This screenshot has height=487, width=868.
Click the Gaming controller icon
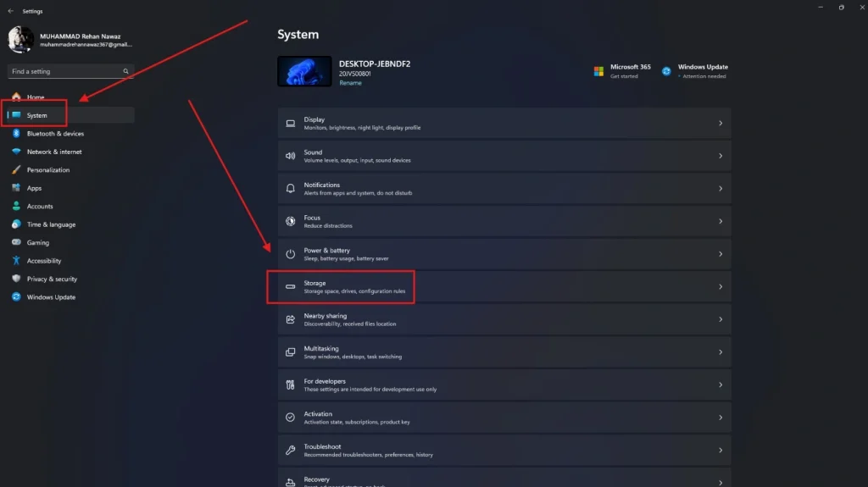(x=16, y=242)
